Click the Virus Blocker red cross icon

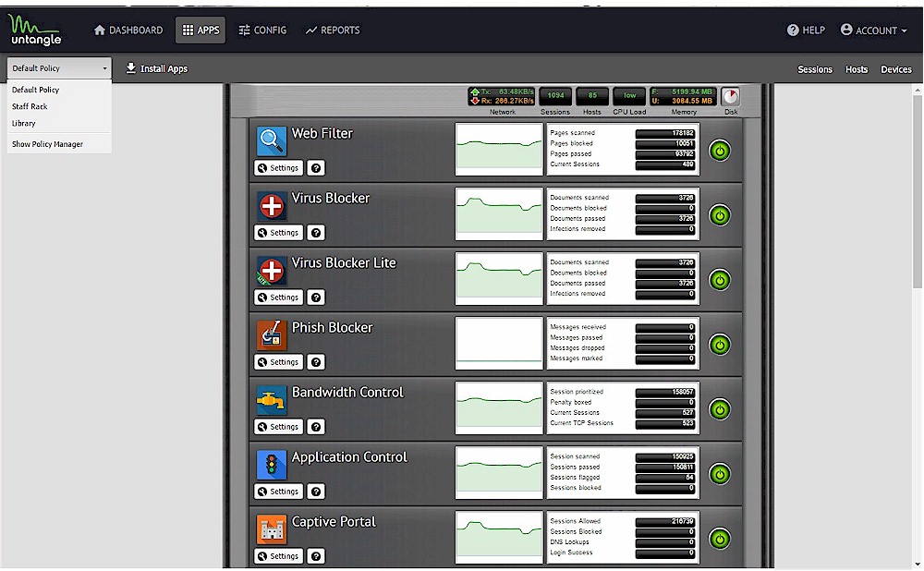click(272, 206)
